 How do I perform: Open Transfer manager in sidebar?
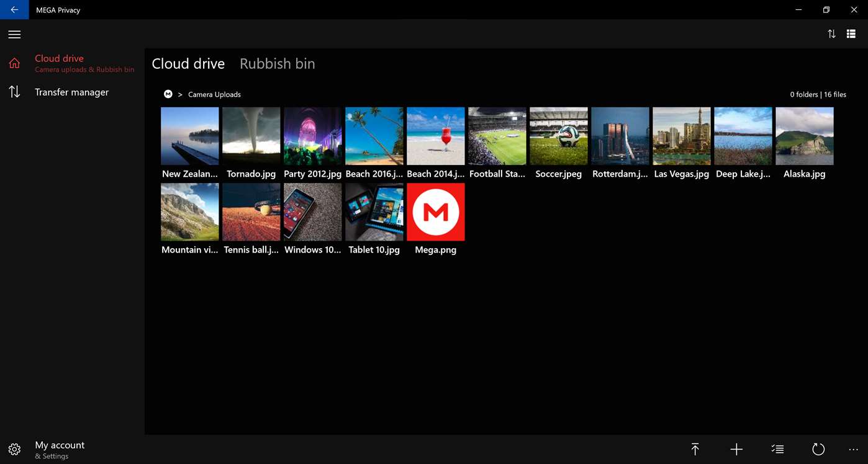[x=72, y=92]
